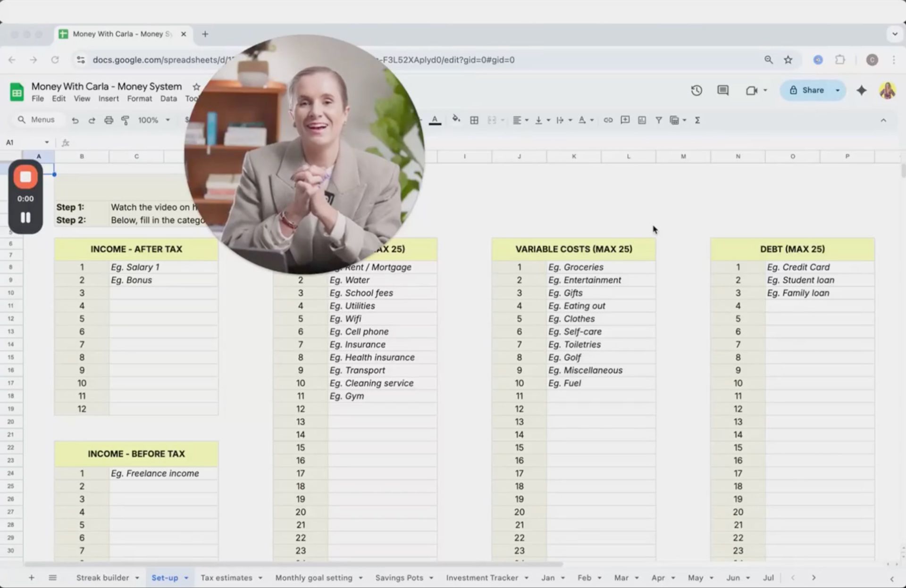Click the Insert link icon

[x=608, y=120]
